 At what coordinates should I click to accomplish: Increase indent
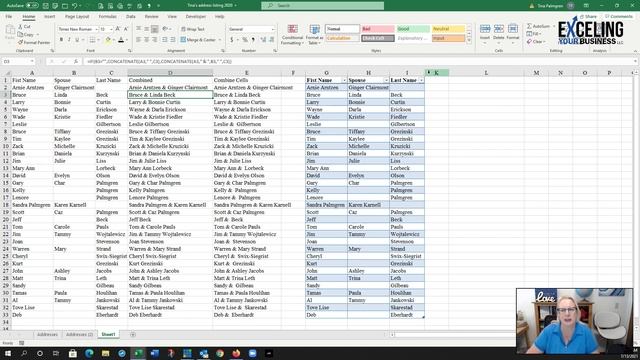point(173,40)
